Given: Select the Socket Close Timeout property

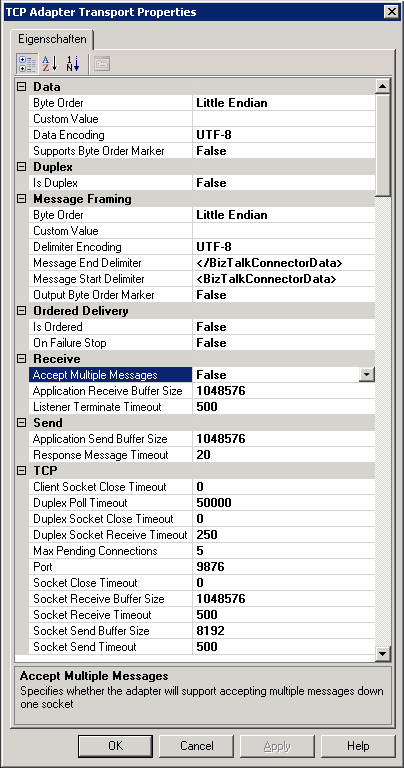Looking at the screenshot, I should 111,583.
